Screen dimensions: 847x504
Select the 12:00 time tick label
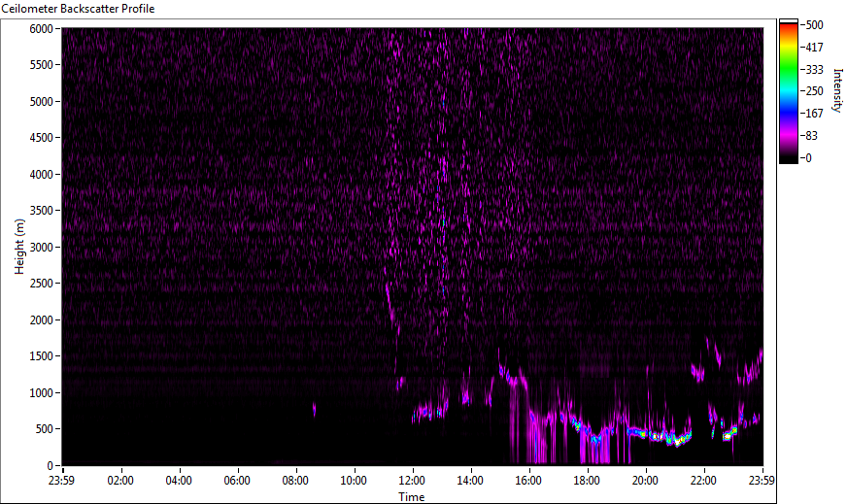[412, 480]
